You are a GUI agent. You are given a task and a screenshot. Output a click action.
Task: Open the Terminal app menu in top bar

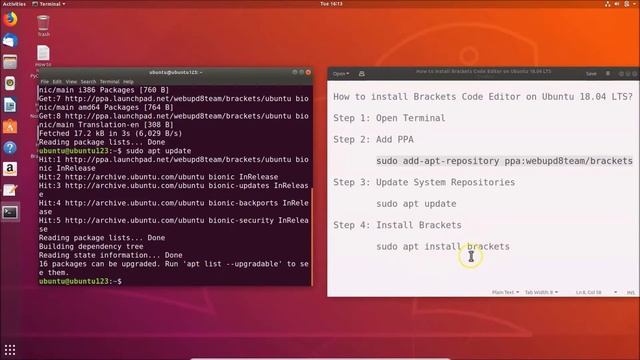point(49,4)
